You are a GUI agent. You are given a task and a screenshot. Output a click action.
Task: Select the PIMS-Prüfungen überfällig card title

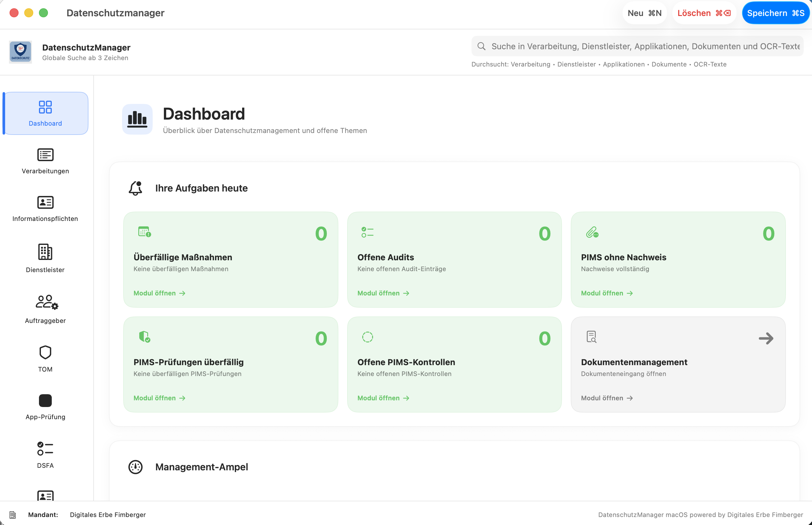pos(189,362)
